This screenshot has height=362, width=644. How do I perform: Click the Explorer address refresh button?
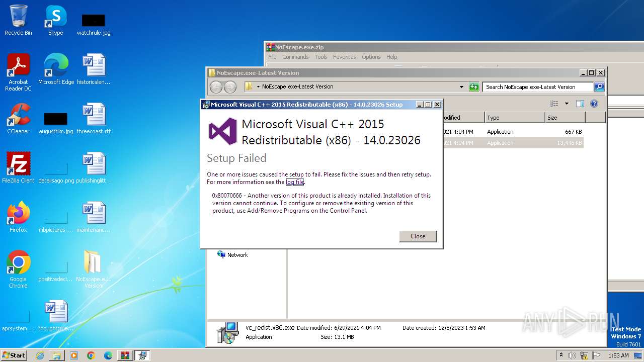coord(474,87)
